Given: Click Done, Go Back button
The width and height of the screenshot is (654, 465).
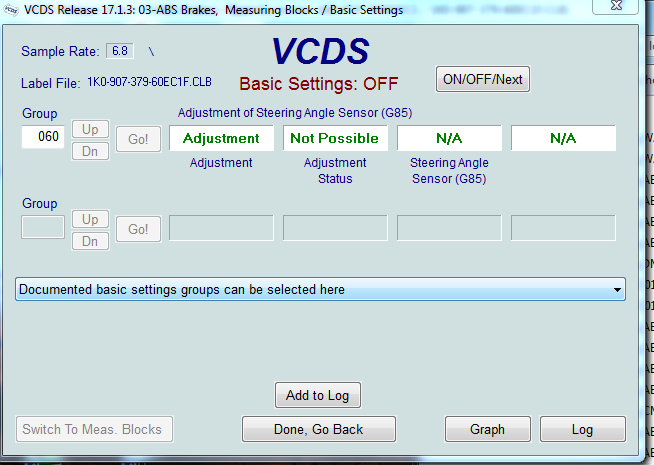Looking at the screenshot, I should (x=319, y=429).
